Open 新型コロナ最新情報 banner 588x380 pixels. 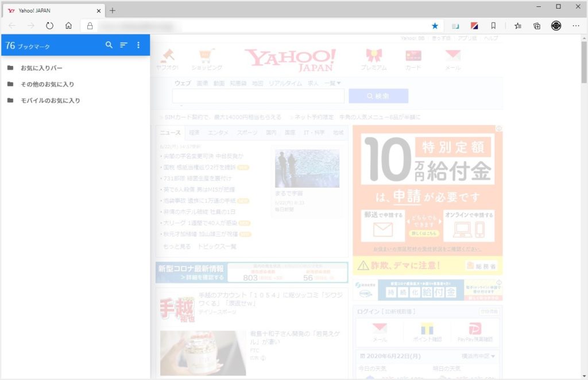pyautogui.click(x=252, y=273)
